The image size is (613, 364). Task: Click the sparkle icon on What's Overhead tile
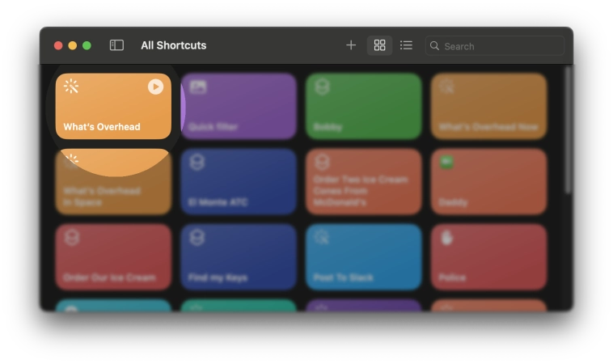(x=71, y=87)
